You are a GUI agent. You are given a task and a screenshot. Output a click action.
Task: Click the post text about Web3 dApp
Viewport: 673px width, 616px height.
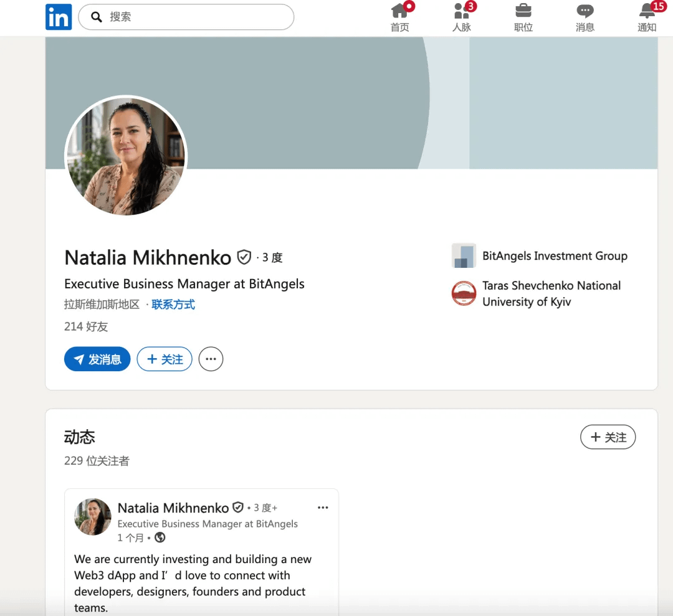(x=193, y=584)
